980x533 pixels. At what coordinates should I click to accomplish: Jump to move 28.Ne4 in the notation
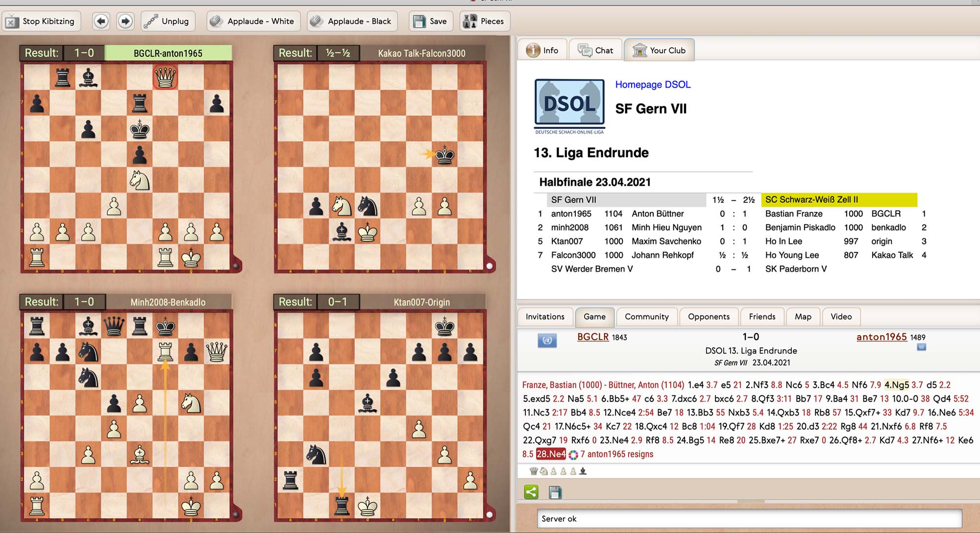coord(551,454)
